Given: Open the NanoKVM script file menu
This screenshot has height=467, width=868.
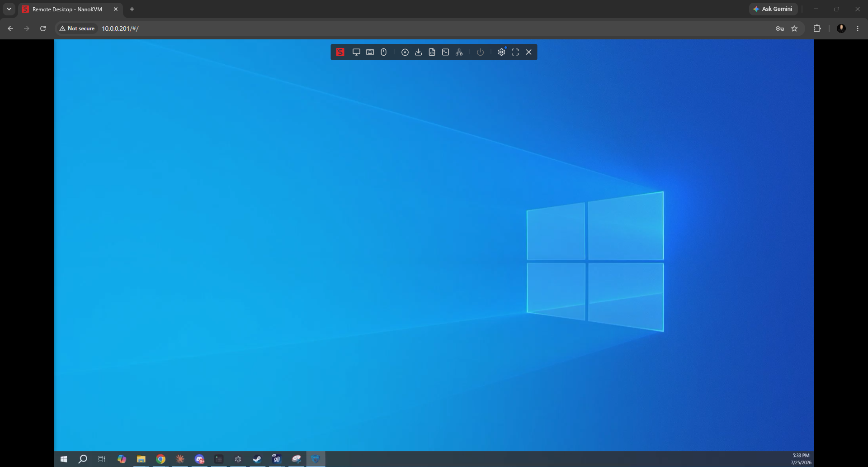Looking at the screenshot, I should (432, 52).
